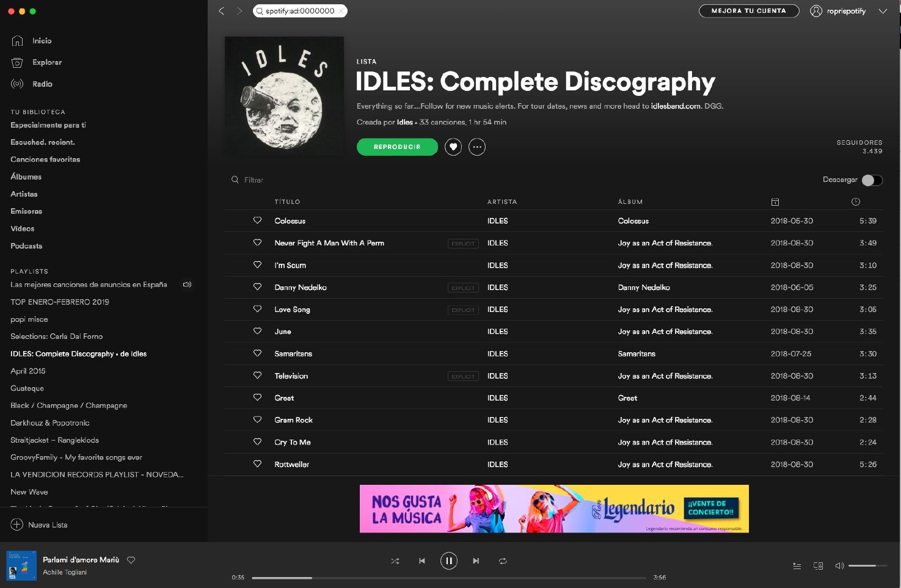Open Álbumes in the library
The width and height of the screenshot is (901, 588).
[x=26, y=176]
